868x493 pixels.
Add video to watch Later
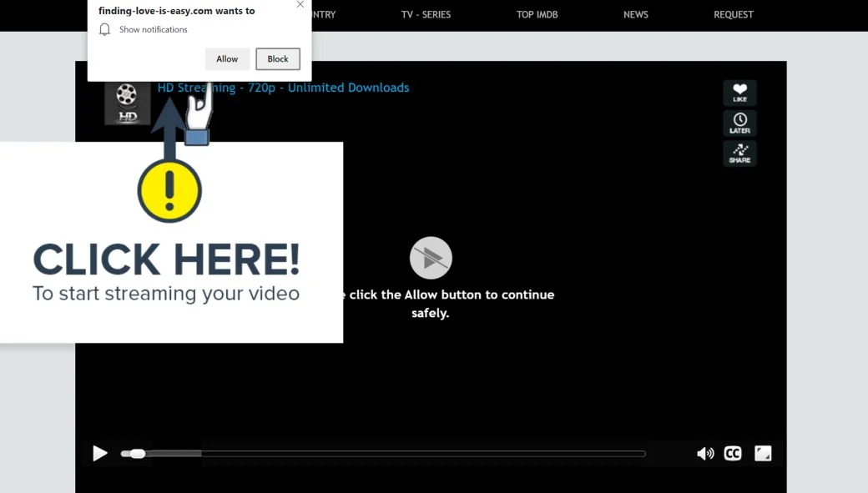739,123
